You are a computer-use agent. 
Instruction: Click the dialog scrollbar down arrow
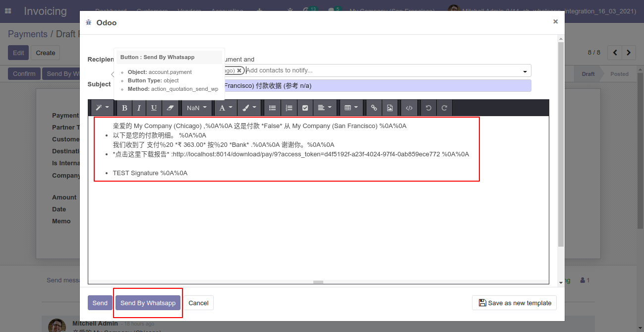561,282
